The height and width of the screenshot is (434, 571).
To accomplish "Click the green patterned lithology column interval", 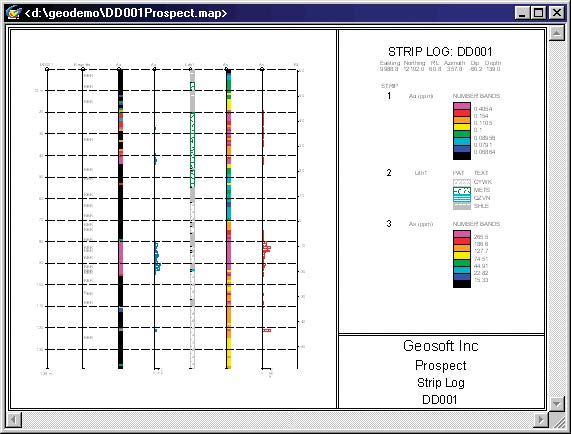I will [193, 150].
